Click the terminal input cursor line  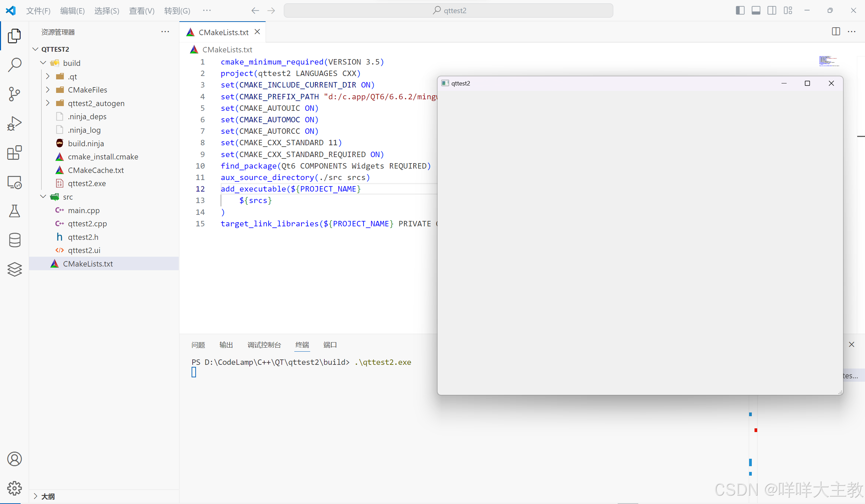click(194, 372)
